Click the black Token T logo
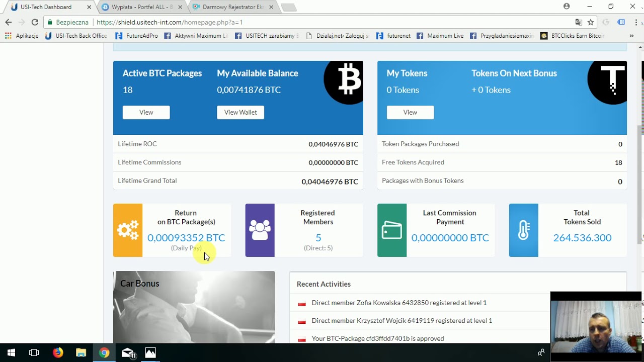The width and height of the screenshot is (644, 362). click(607, 82)
